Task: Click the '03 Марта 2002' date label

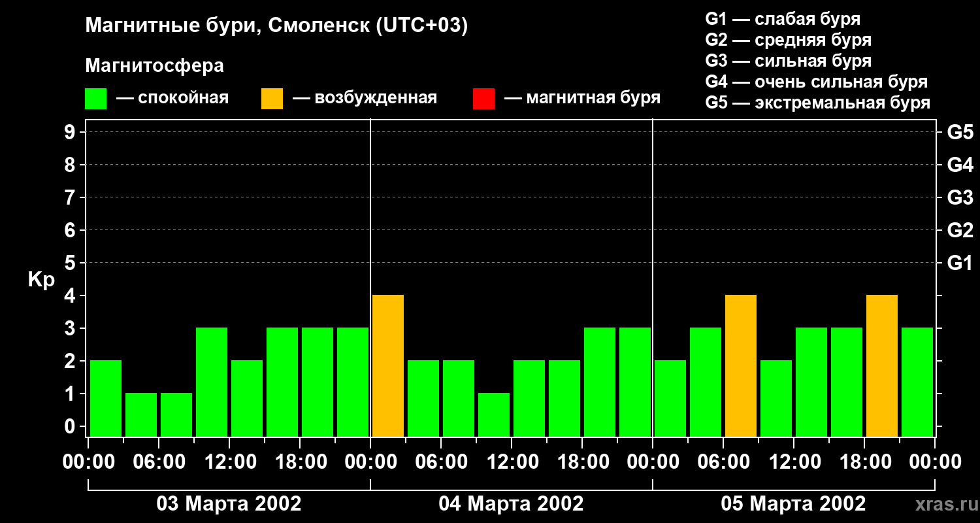Action: [x=229, y=503]
